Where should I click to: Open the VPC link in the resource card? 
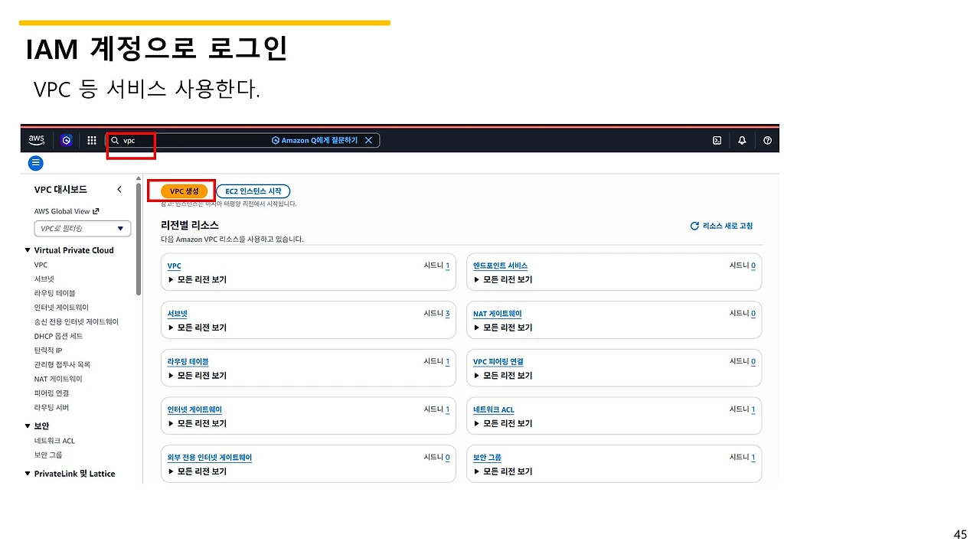pyautogui.click(x=174, y=266)
